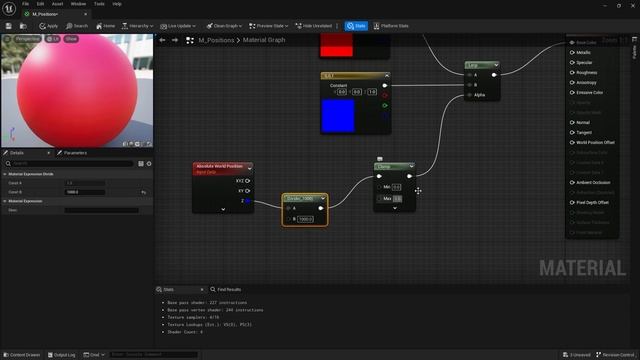Open the Live Update dropdown
The height and width of the screenshot is (360, 640).
pyautogui.click(x=178, y=26)
